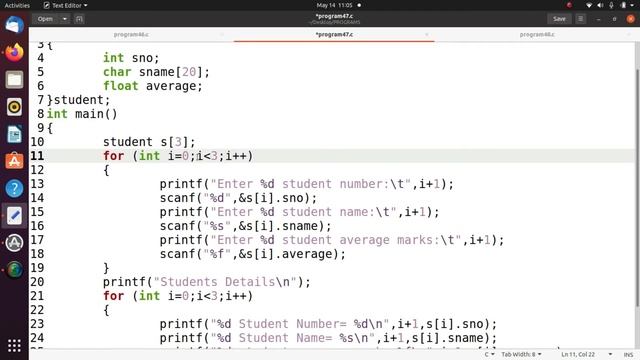This screenshot has height=360, width=640.
Task: Open Rhythmbox music player in the dock
Action: pos(14,107)
